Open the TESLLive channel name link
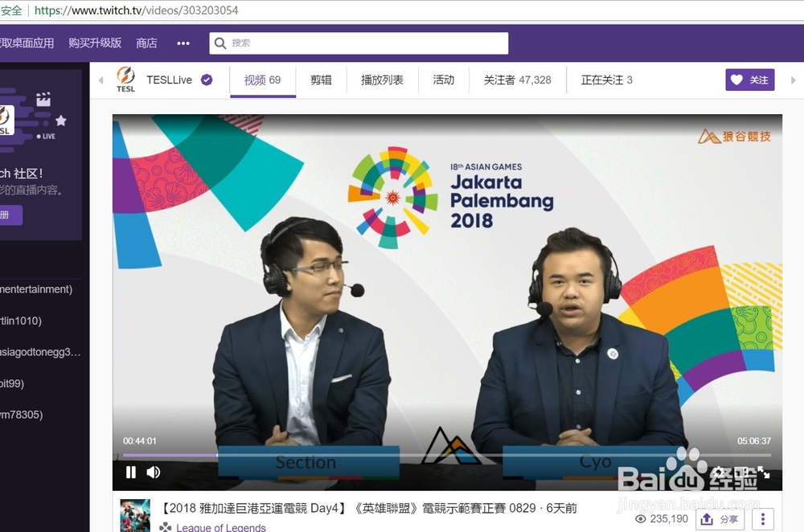 click(x=169, y=80)
